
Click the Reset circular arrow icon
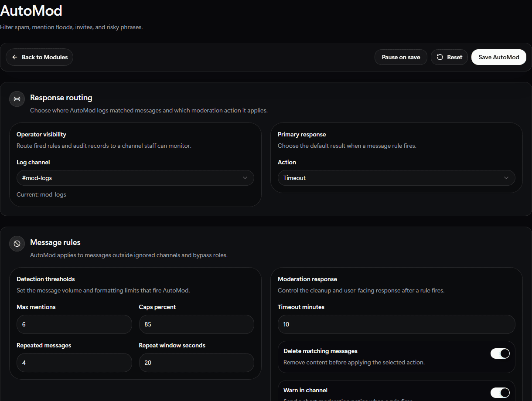[440, 57]
